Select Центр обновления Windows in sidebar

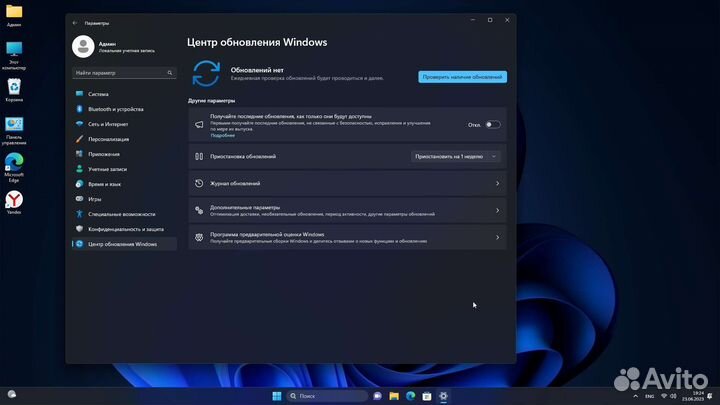[124, 244]
